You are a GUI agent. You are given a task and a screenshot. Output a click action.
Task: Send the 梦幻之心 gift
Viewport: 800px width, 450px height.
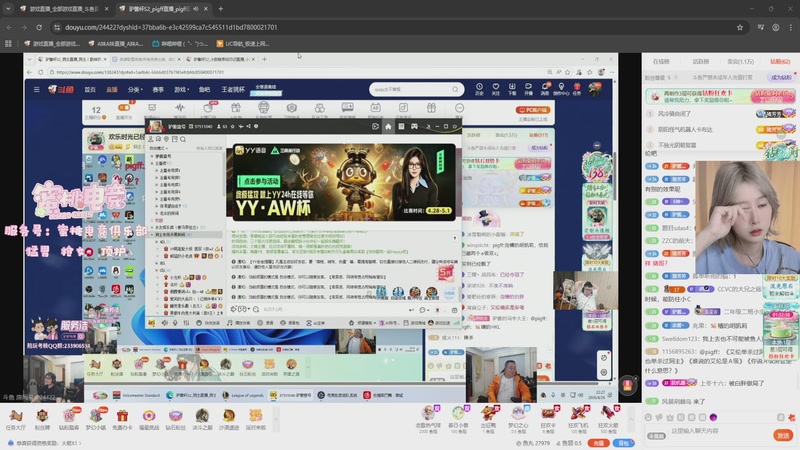pos(518,419)
